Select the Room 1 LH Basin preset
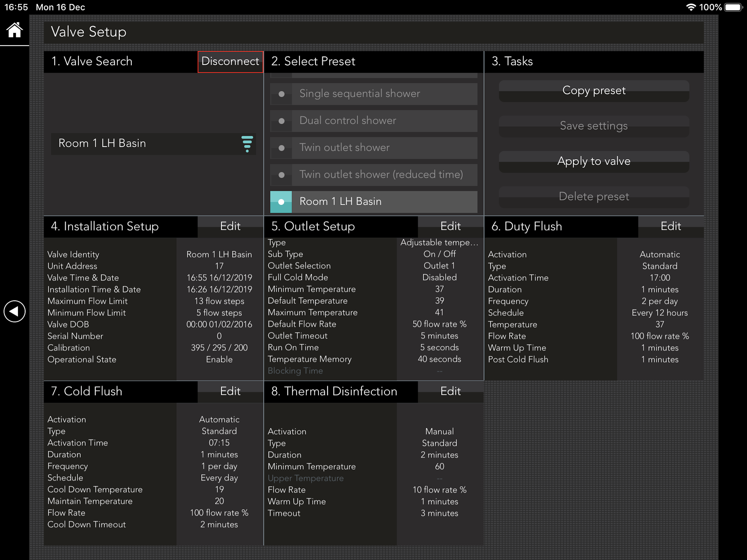Viewport: 747px width, 560px height. pyautogui.click(x=373, y=202)
